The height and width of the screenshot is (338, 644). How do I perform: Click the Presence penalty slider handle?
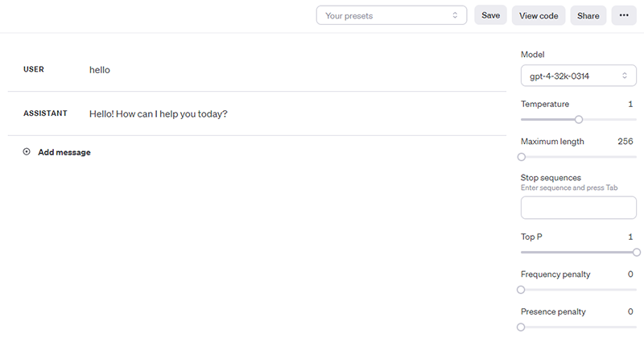[522, 327]
